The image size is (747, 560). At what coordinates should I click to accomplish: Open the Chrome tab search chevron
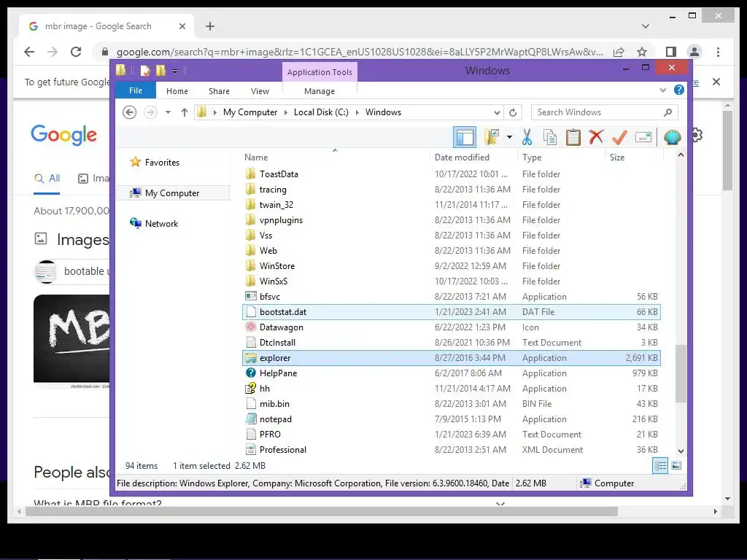click(x=645, y=26)
